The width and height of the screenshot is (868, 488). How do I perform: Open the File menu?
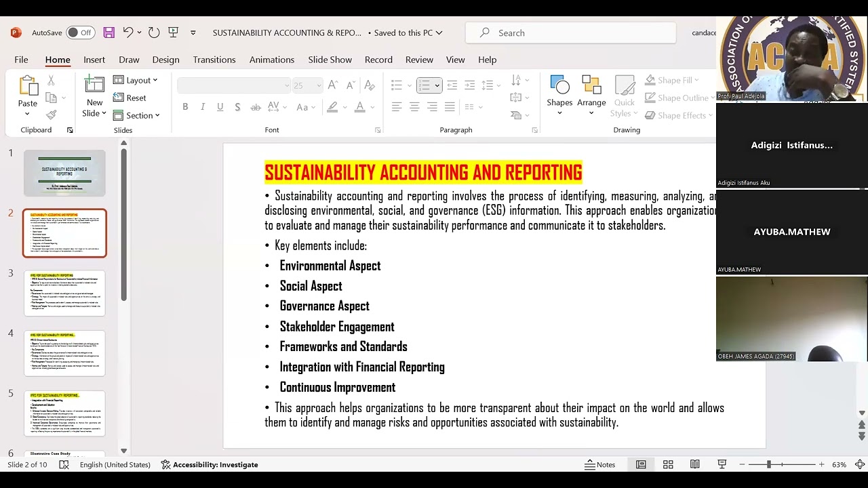(x=21, y=60)
